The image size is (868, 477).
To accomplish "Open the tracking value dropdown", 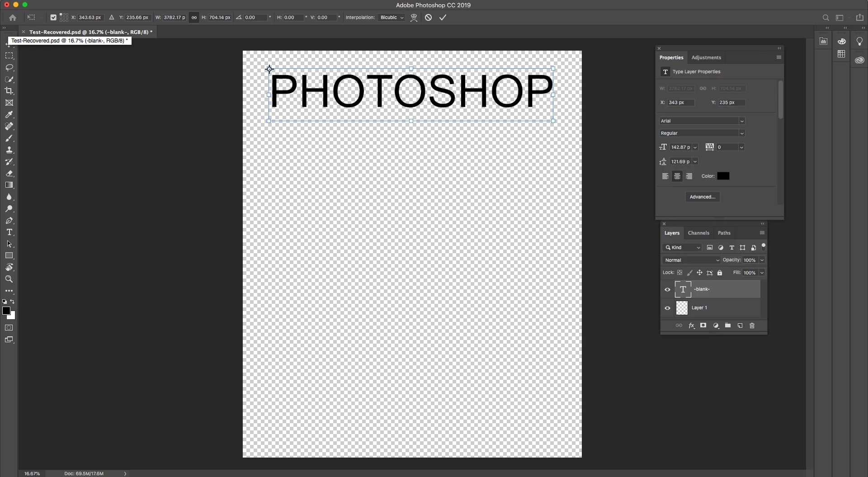I will coord(741,147).
